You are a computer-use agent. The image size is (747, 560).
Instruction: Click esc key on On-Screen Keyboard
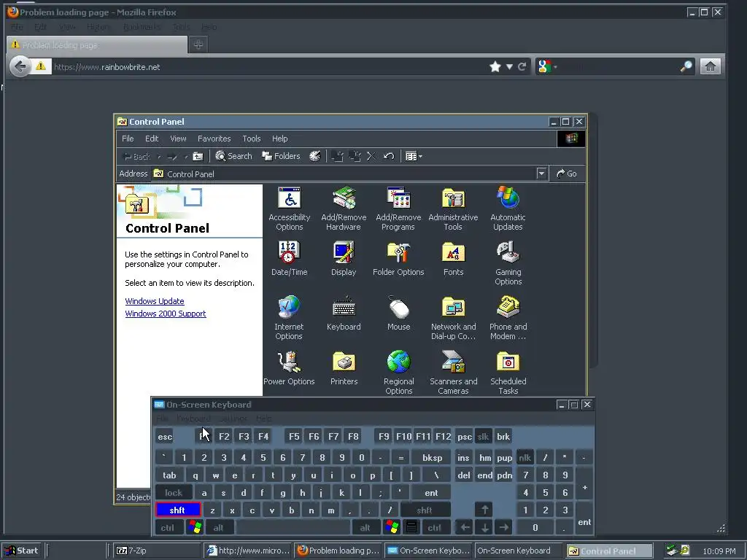(165, 436)
